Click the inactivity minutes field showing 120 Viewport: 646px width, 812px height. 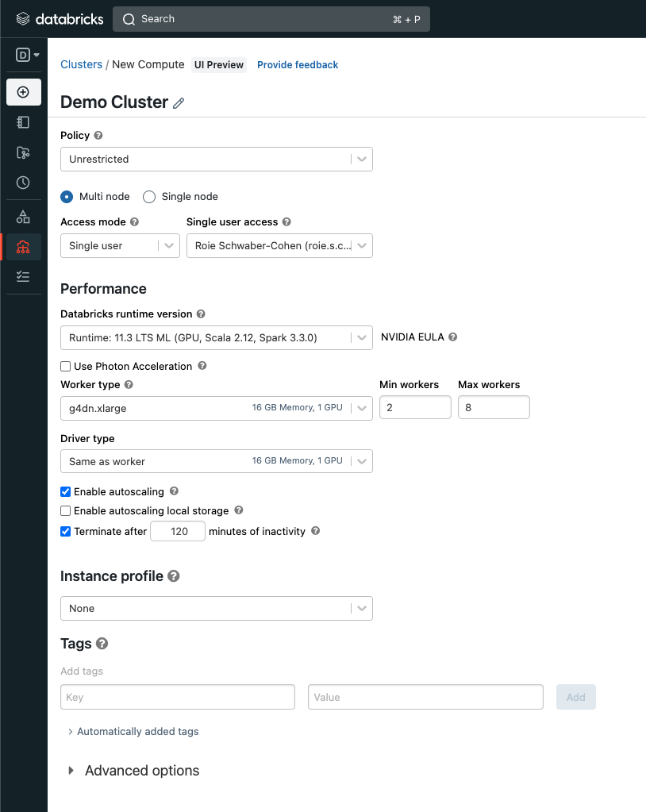click(x=178, y=531)
